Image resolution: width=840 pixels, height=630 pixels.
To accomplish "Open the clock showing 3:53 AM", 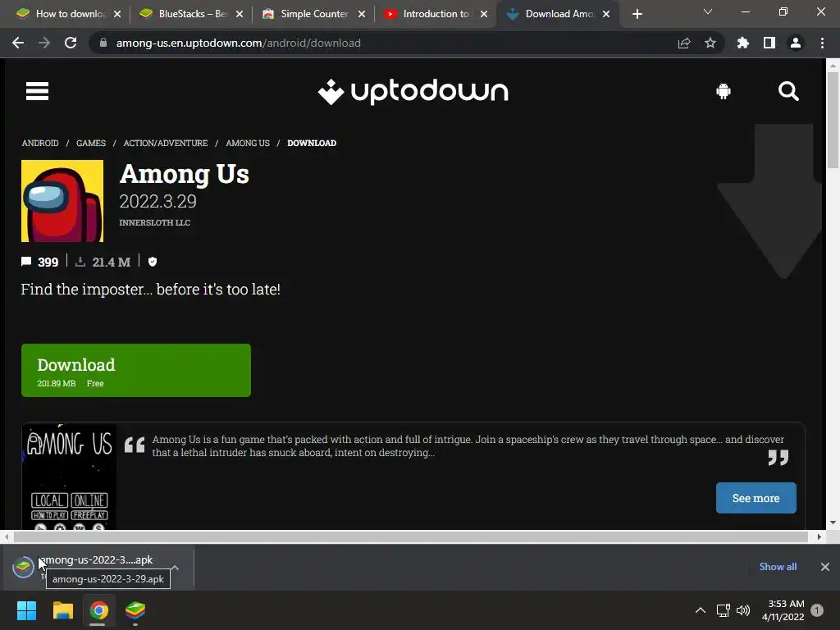I will pyautogui.click(x=783, y=610).
